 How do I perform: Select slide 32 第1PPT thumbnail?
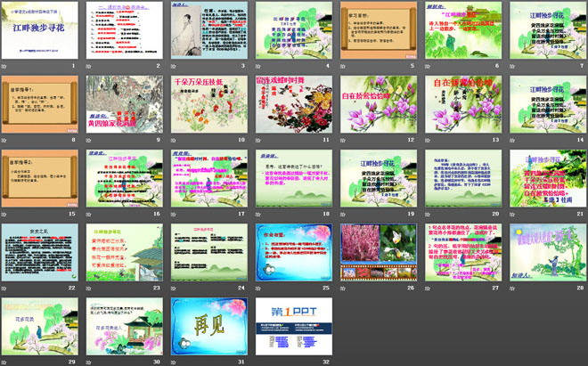tap(294, 326)
